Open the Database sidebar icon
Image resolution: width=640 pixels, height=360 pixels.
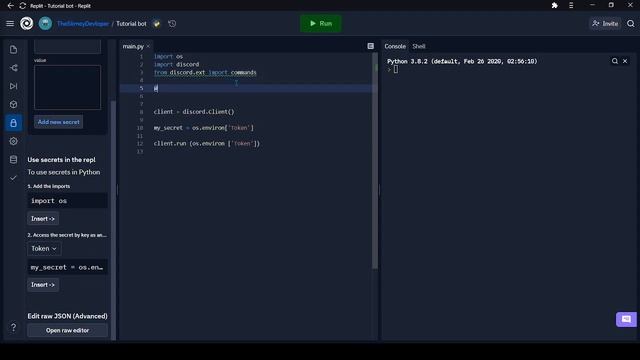[x=13, y=160]
